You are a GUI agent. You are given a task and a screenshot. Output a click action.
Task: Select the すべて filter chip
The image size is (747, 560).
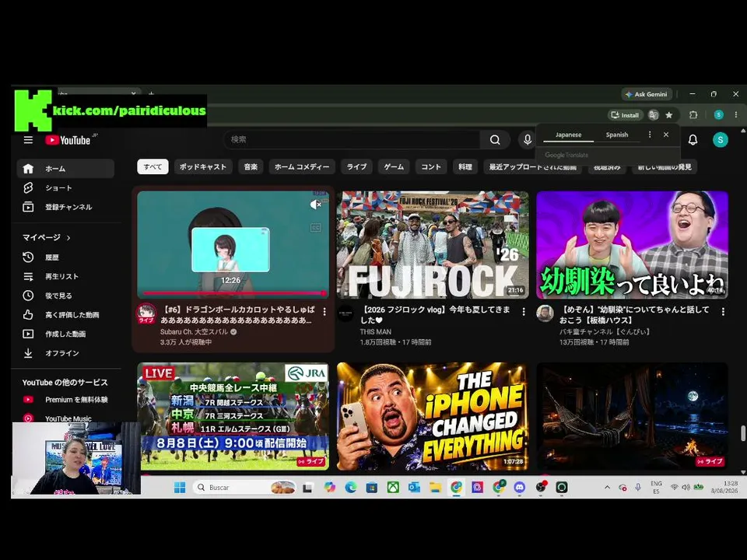point(153,166)
